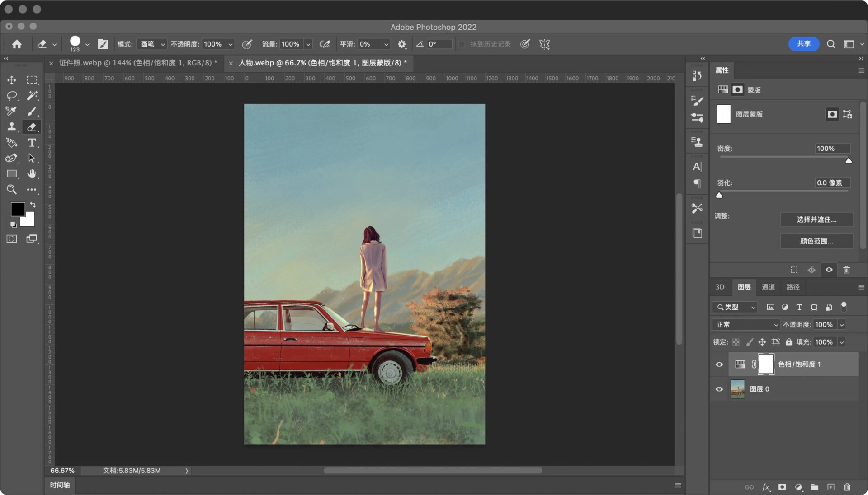The image size is (868, 495).
Task: Activate the Hand tool
Action: click(x=32, y=174)
